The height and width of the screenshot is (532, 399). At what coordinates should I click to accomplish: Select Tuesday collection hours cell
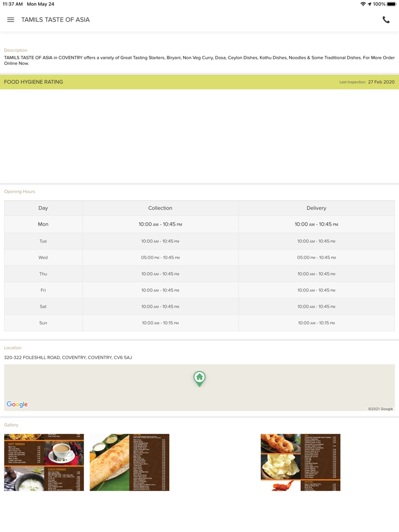(x=160, y=242)
